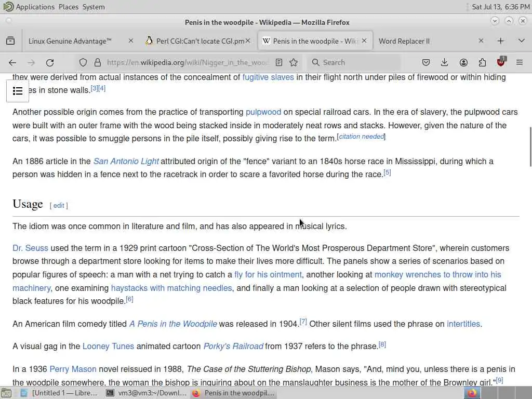Jump to footnote reference 6
The width and height of the screenshot is (532, 399).
[129, 299]
